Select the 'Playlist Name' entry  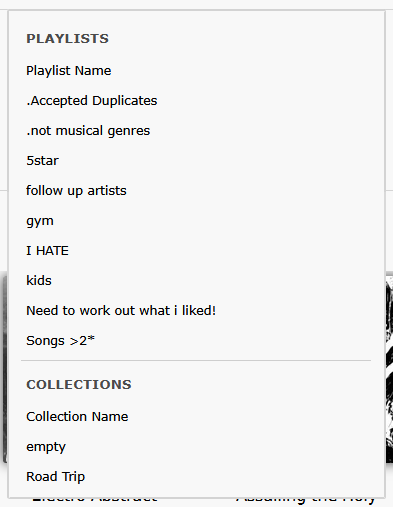point(69,71)
